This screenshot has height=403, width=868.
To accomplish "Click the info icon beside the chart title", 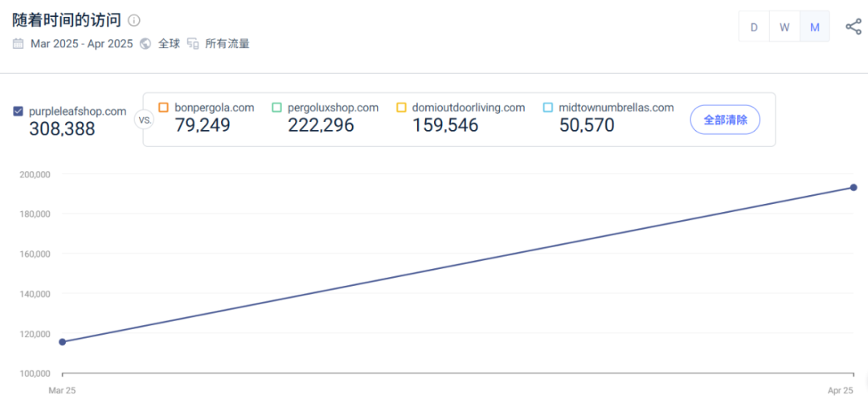I will tap(134, 20).
